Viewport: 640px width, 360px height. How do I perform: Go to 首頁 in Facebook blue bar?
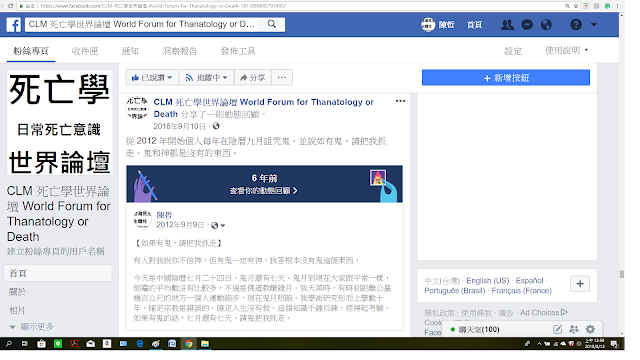(x=474, y=25)
